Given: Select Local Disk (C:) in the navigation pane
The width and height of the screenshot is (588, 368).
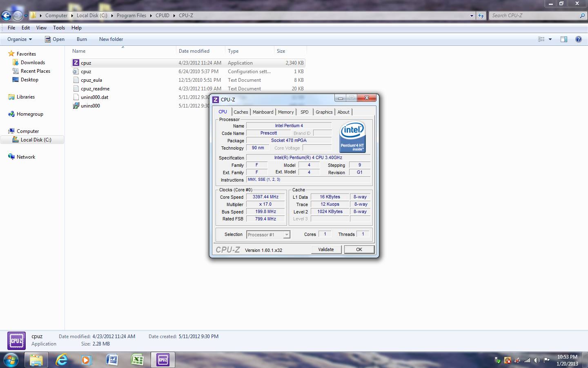Looking at the screenshot, I should pyautogui.click(x=36, y=140).
